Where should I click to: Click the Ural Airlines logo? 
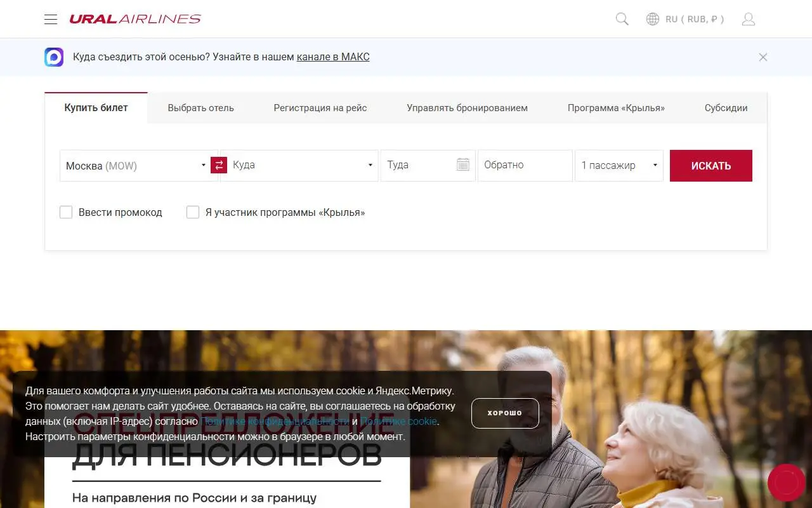135,19
